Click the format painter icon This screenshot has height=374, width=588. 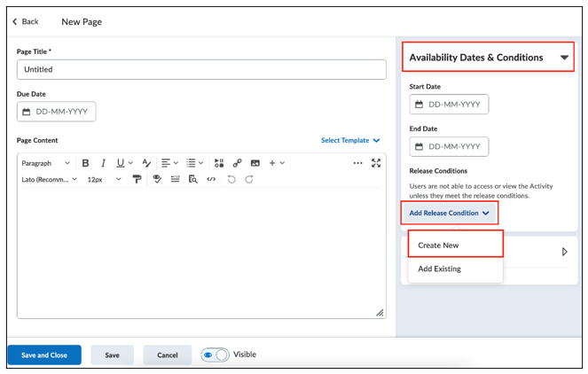coord(137,179)
